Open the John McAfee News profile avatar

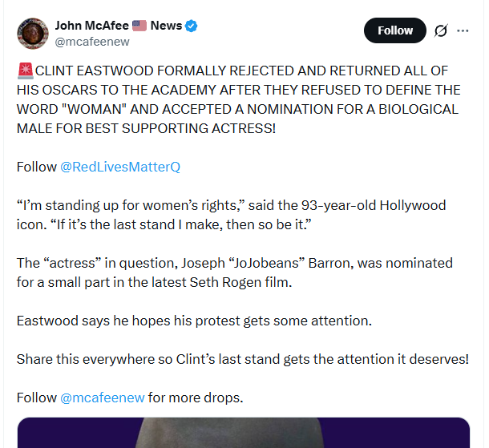coord(33,34)
